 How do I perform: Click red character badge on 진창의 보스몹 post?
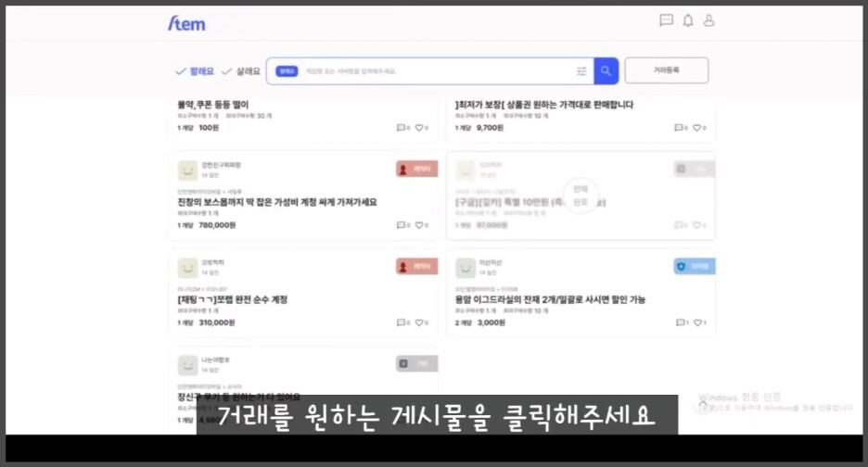(x=416, y=169)
